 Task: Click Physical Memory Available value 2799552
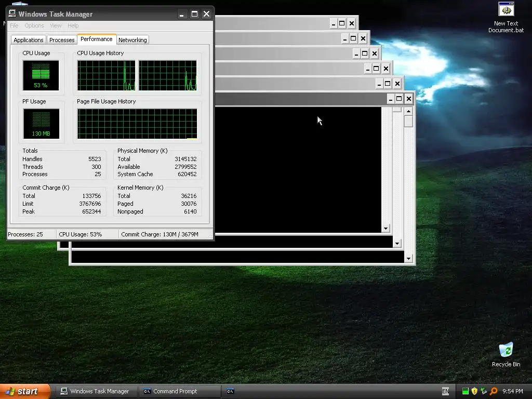click(185, 167)
